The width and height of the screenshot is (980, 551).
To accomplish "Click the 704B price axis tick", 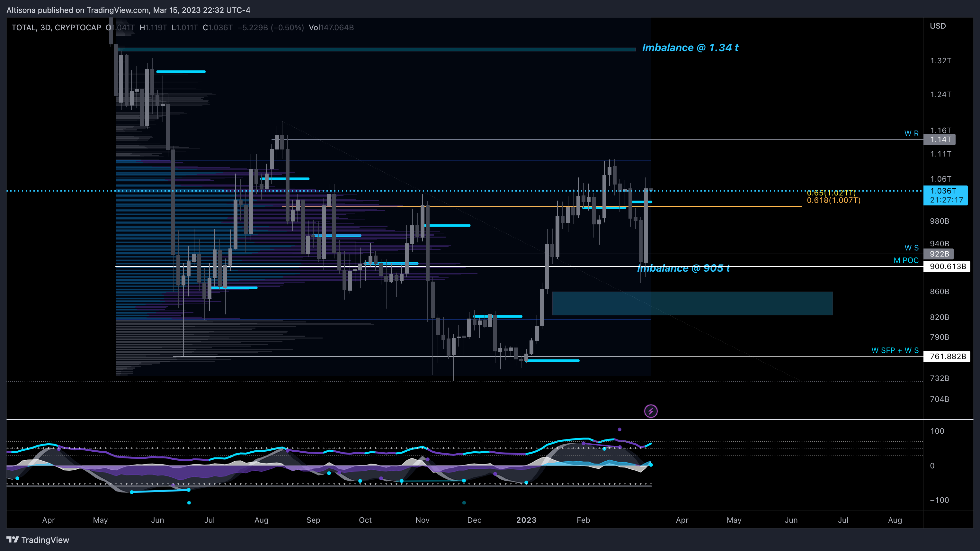I will [939, 399].
